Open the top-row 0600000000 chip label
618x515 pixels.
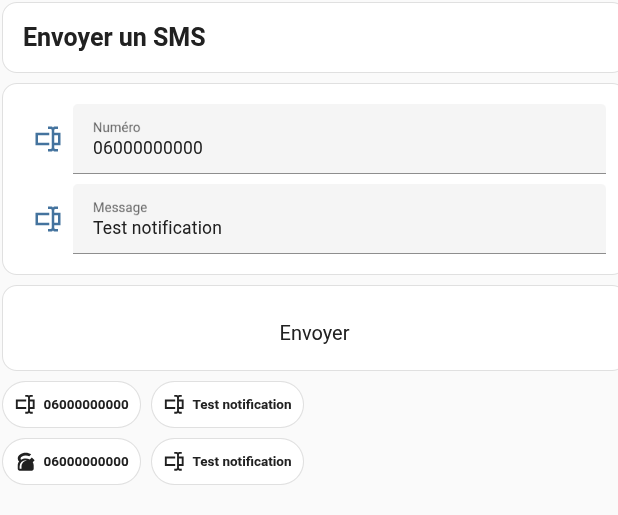coord(86,405)
